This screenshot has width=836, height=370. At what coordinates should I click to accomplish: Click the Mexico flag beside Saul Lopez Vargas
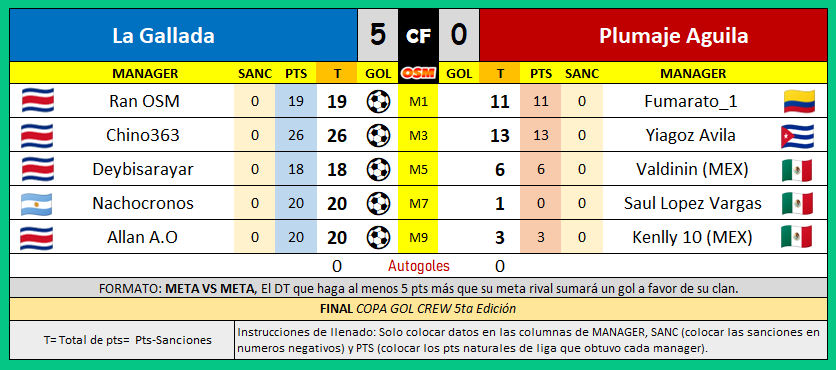coord(797,204)
